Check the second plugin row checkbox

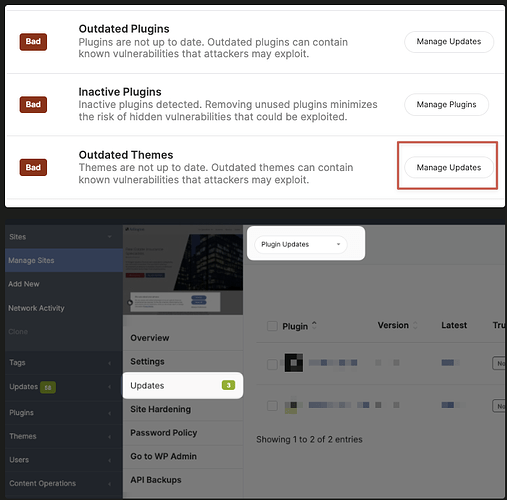tap(272, 406)
